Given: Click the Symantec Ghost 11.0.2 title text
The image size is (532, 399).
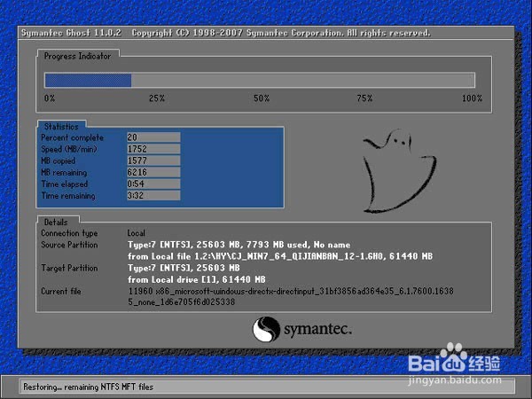Looking at the screenshot, I should pyautogui.click(x=71, y=33).
